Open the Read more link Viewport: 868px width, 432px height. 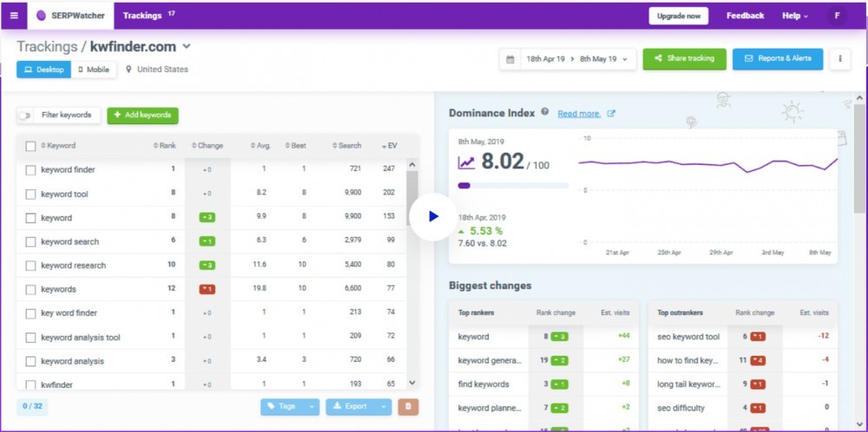(579, 114)
